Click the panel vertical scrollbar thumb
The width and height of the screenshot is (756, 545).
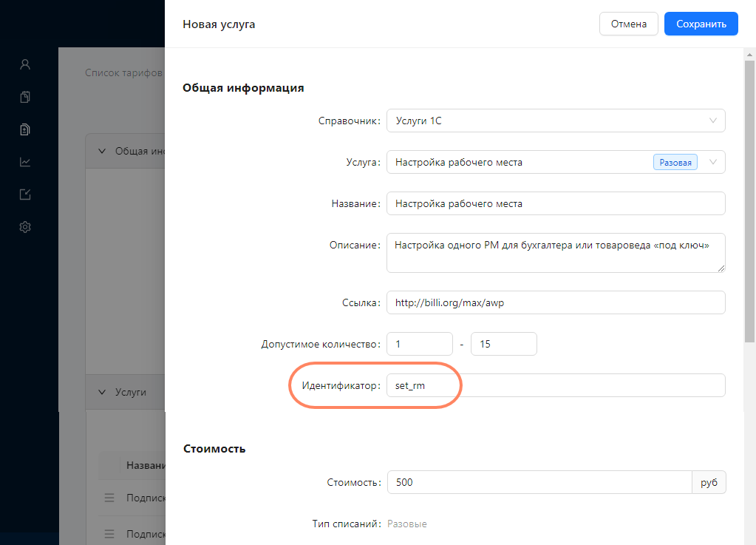[x=749, y=202]
